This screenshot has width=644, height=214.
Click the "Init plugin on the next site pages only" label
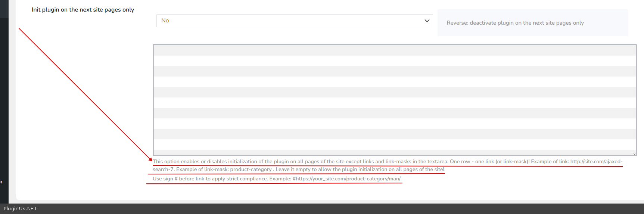[x=83, y=10]
